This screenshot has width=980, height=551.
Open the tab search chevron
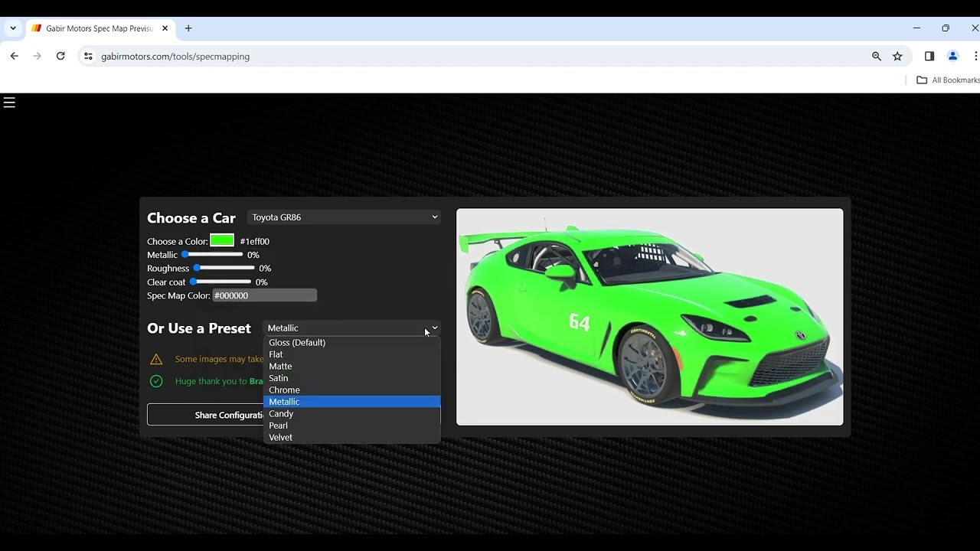[x=13, y=28]
